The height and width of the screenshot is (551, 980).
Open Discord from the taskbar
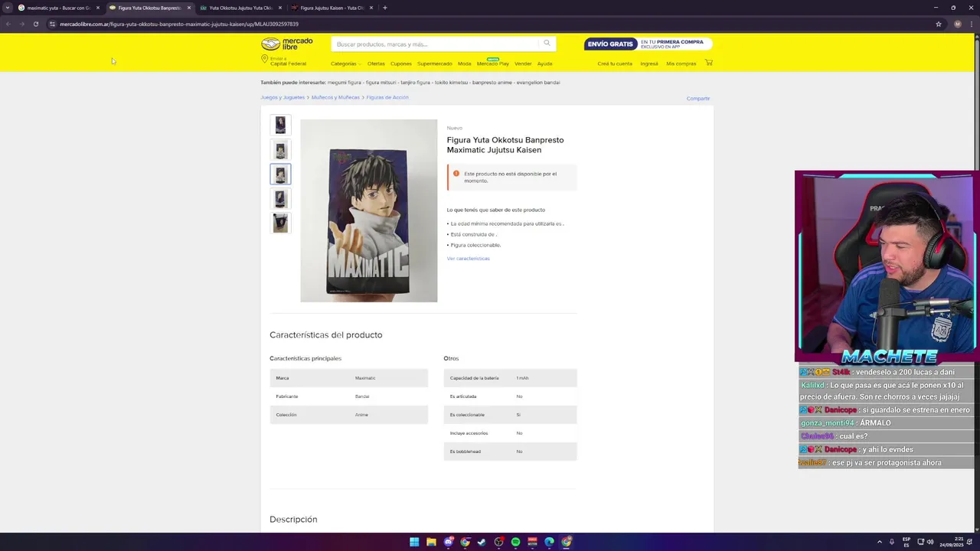tap(448, 542)
